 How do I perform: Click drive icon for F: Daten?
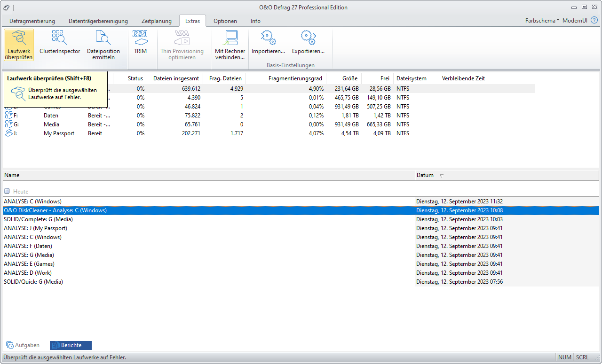point(8,115)
